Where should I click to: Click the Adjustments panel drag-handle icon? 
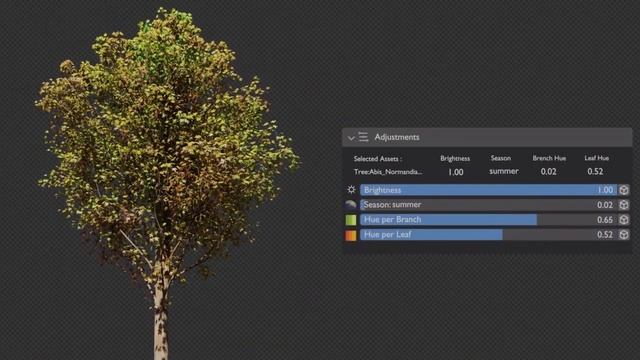click(363, 137)
